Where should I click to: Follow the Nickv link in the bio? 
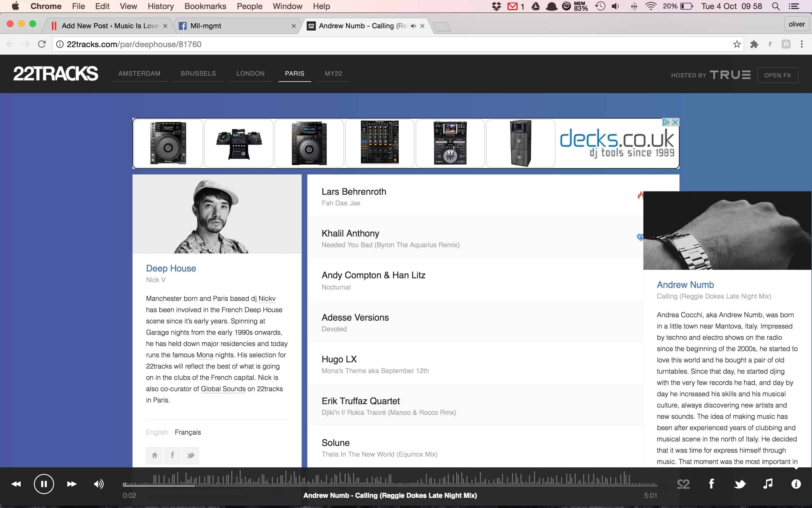click(267, 298)
